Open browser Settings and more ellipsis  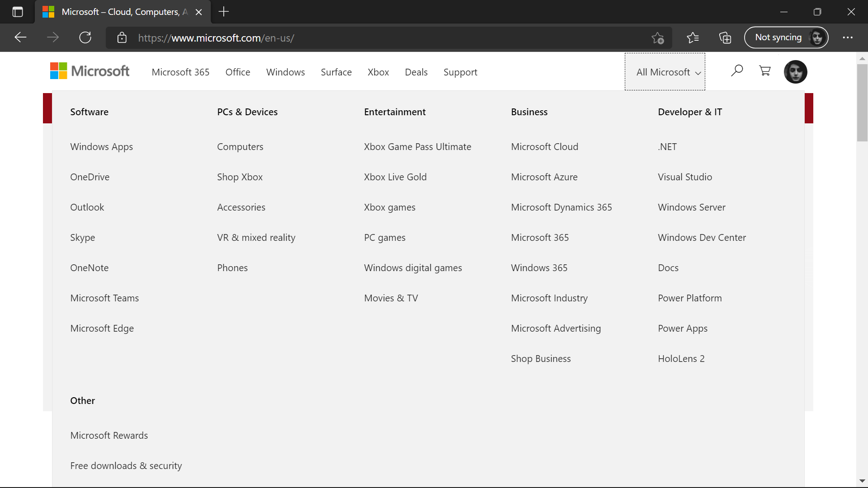point(848,38)
